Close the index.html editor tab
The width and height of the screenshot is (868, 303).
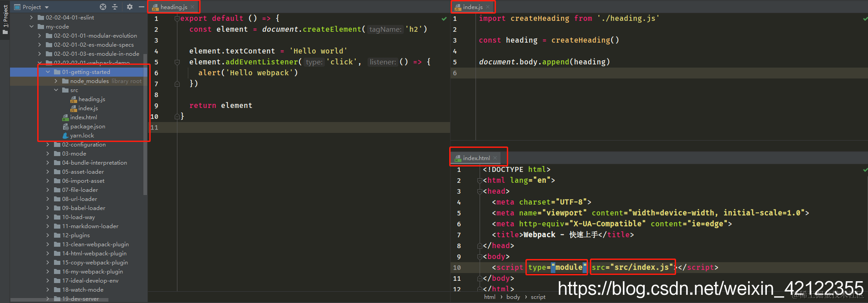(495, 158)
